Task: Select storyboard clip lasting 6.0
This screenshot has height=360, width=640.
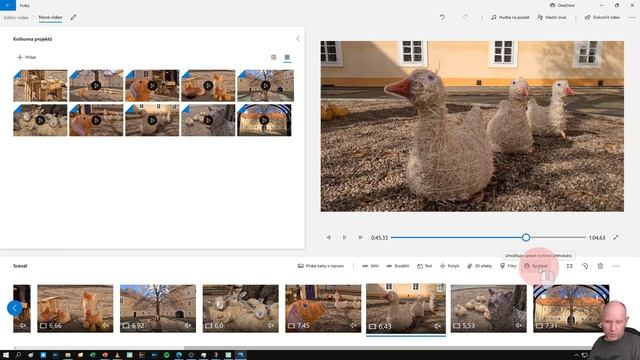Action: [240, 308]
